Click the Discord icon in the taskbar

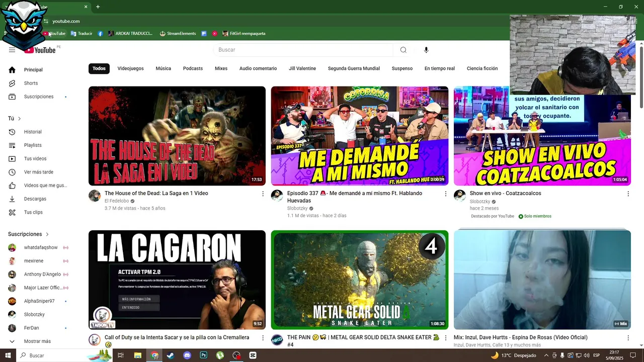pyautogui.click(x=187, y=355)
